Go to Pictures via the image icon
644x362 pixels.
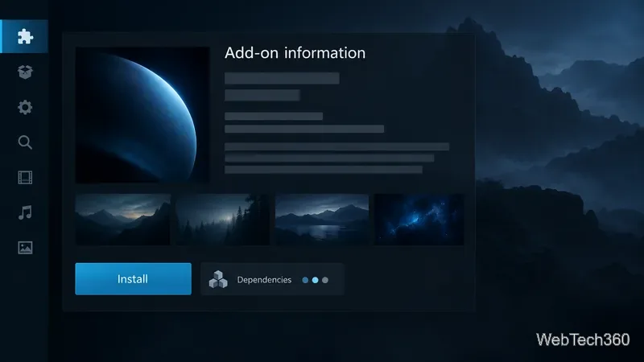point(25,248)
